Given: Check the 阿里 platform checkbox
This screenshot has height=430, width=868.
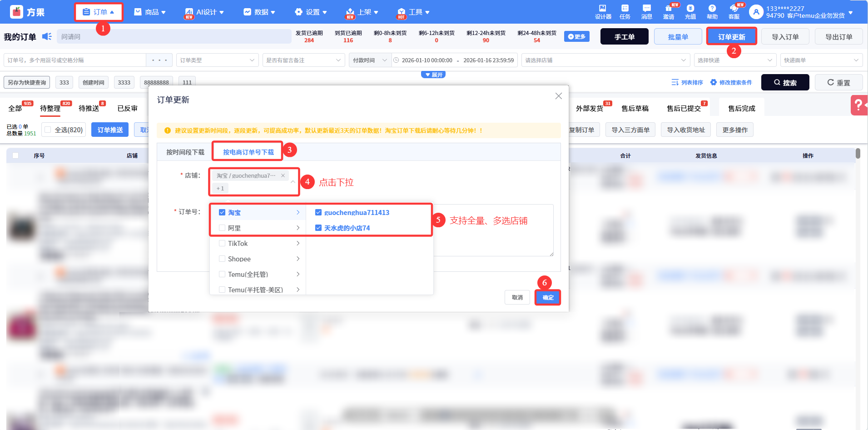Looking at the screenshot, I should pos(222,228).
